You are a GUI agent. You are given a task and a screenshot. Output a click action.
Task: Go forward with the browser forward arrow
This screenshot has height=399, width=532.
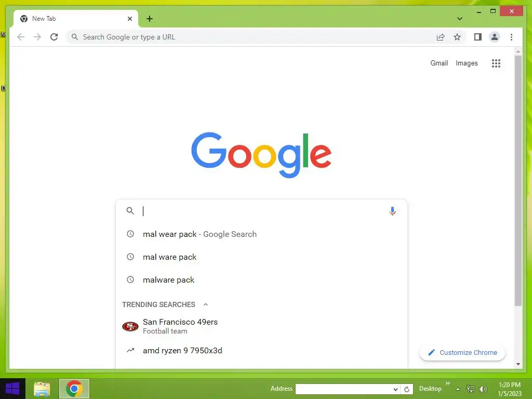(37, 37)
